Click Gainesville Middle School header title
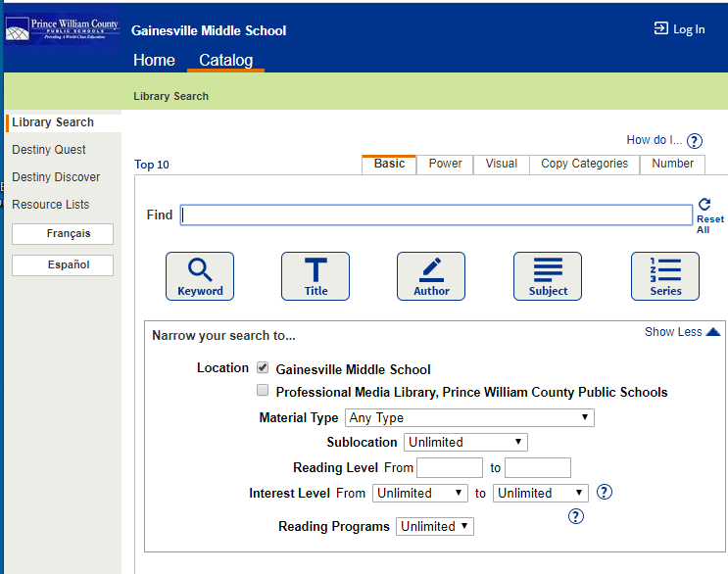Viewport: 728px width, 574px height. [209, 30]
